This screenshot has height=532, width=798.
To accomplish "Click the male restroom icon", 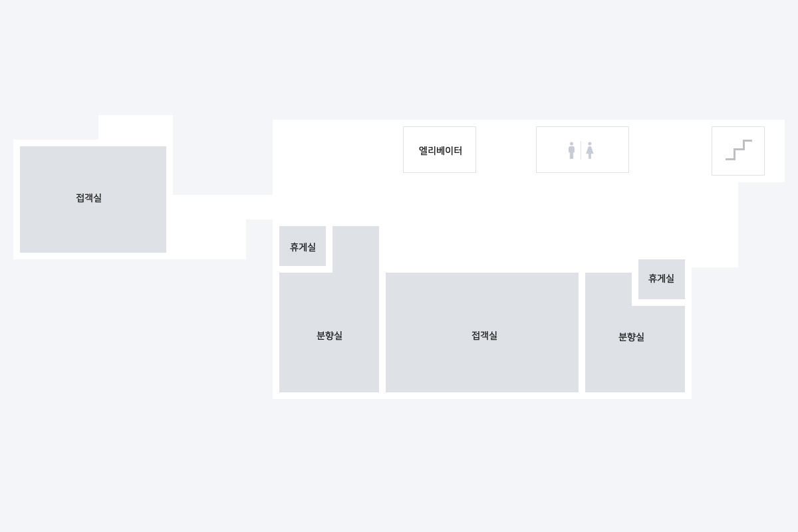I will pyautogui.click(x=571, y=150).
